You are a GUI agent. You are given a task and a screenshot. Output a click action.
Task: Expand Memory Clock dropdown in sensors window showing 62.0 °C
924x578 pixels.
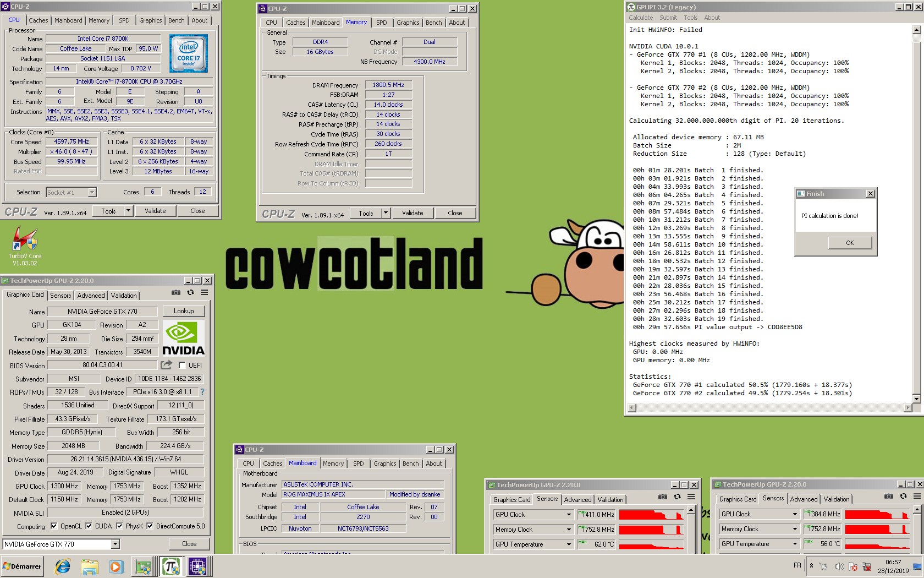(x=569, y=530)
